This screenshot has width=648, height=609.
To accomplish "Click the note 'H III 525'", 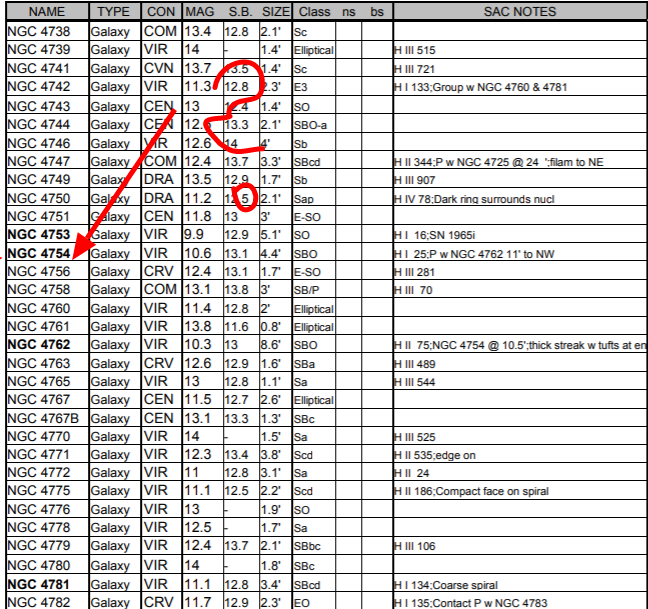I will point(415,437).
